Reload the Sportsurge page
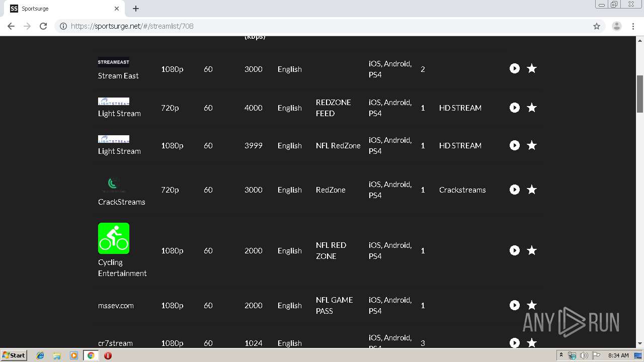 (x=43, y=26)
